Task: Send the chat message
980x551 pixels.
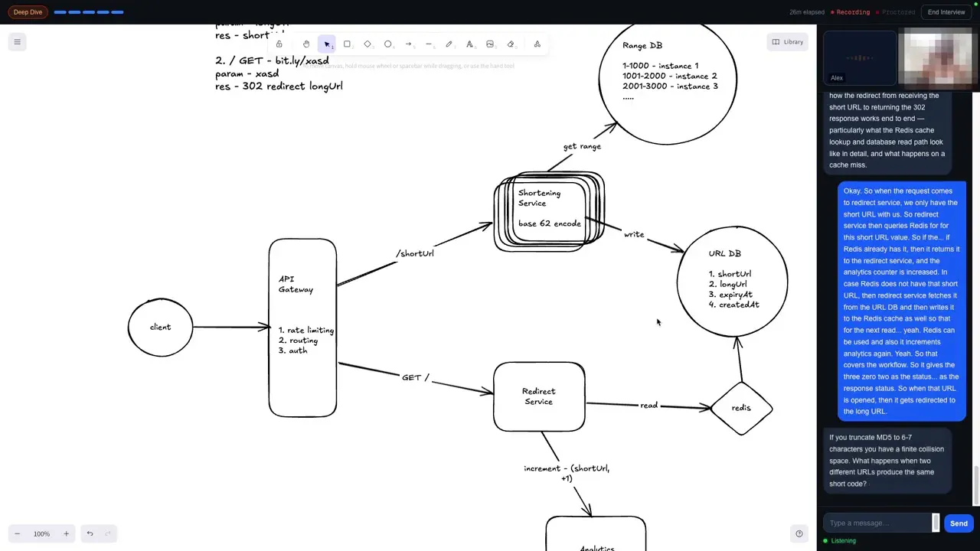Action: (959, 523)
